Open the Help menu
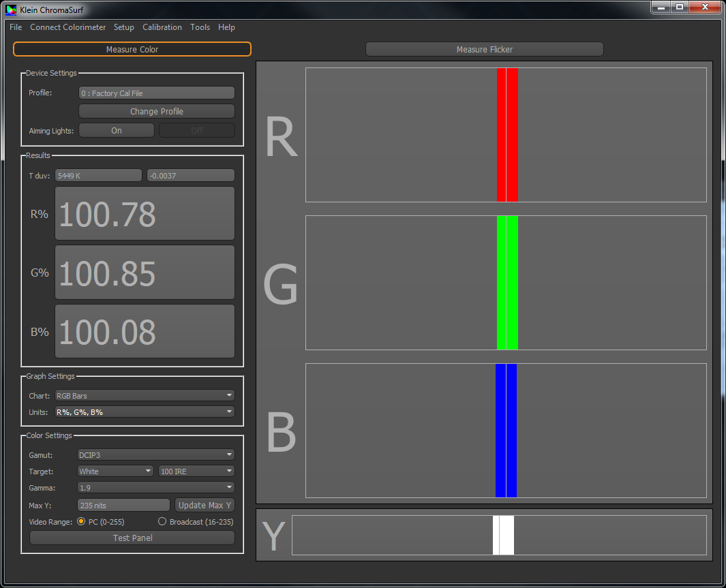The width and height of the screenshot is (726, 588). click(x=226, y=27)
